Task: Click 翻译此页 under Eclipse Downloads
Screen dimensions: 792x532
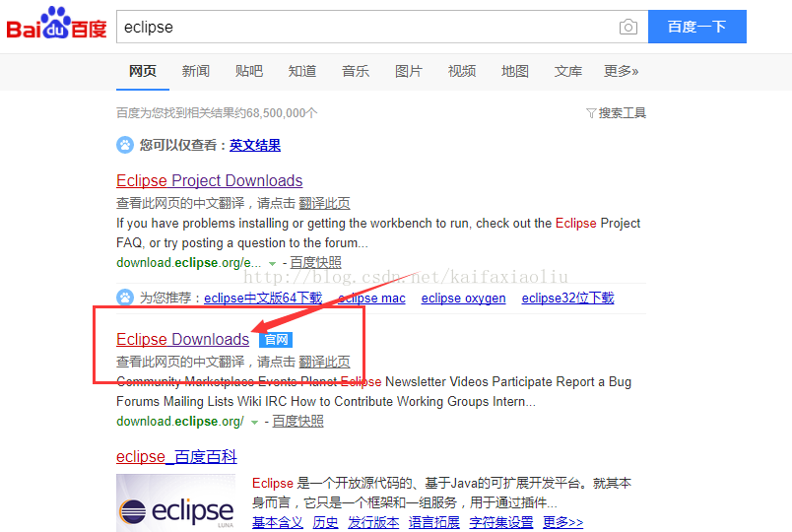Action: (324, 363)
